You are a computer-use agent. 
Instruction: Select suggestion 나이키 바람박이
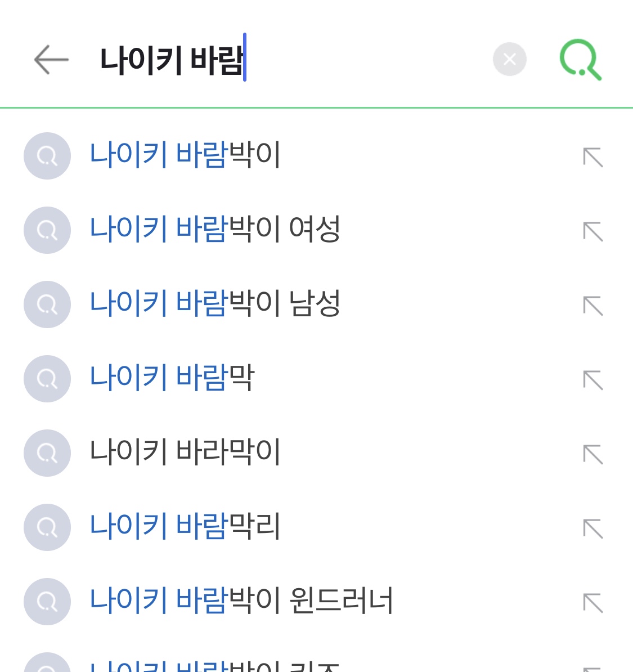tap(185, 155)
